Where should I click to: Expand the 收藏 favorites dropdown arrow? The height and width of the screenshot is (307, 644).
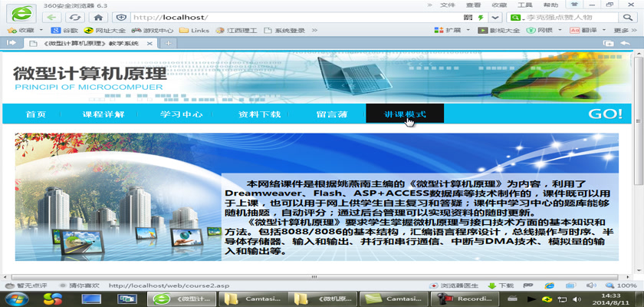[41, 31]
